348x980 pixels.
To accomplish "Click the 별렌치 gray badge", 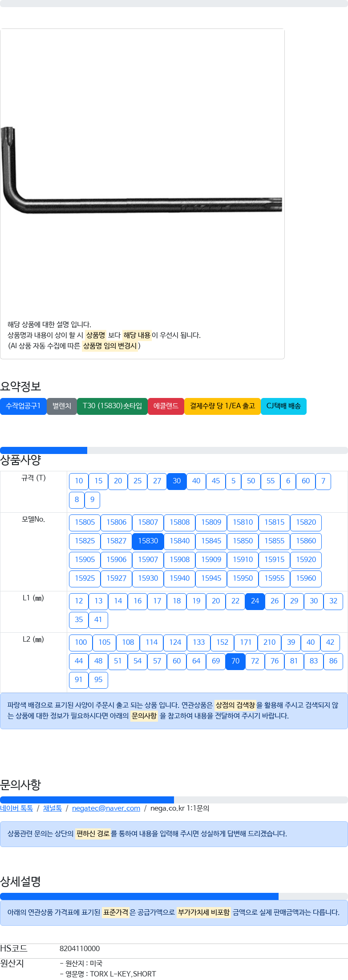I will [x=62, y=406].
